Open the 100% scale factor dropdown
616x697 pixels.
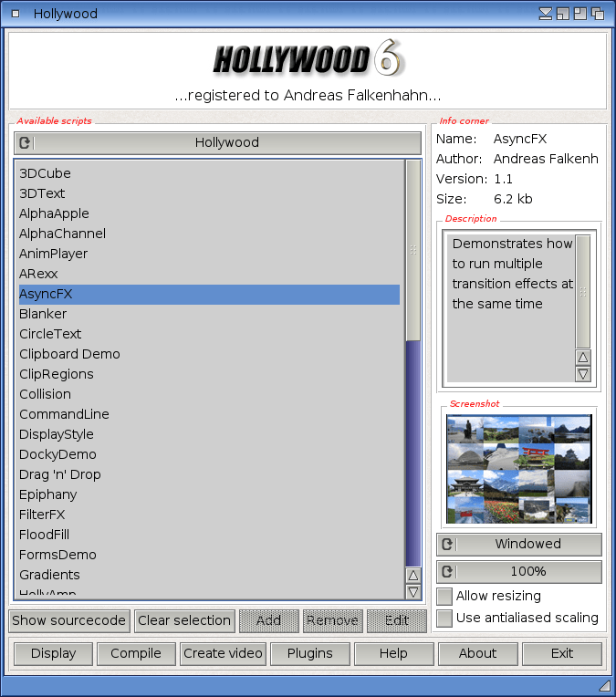tap(519, 572)
